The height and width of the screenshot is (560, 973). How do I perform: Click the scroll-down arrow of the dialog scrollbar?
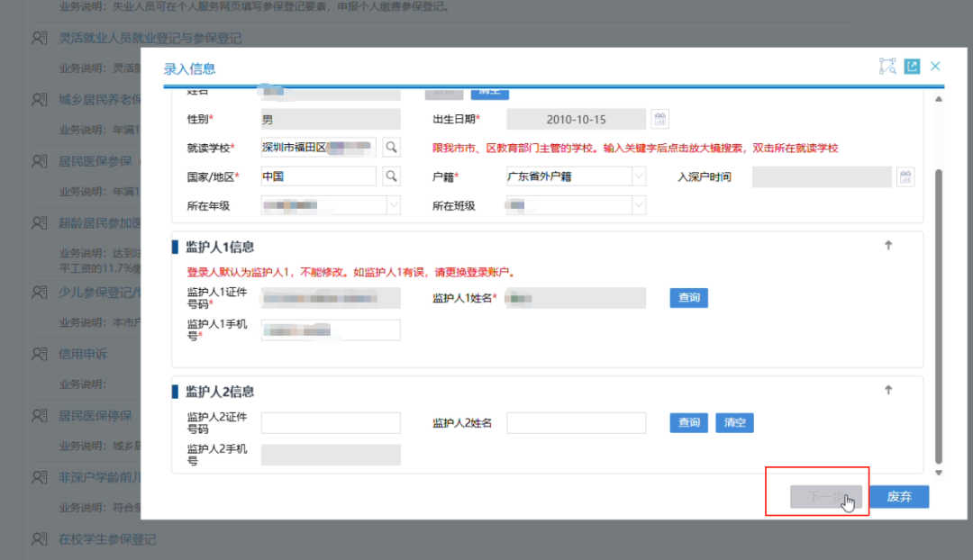[x=939, y=473]
